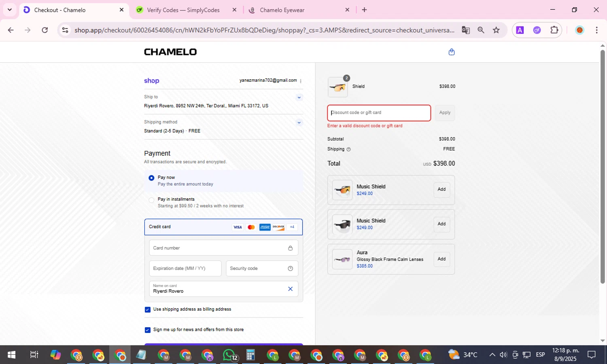Open the 34°C weather widget
This screenshot has width=607, height=364.
click(x=463, y=355)
